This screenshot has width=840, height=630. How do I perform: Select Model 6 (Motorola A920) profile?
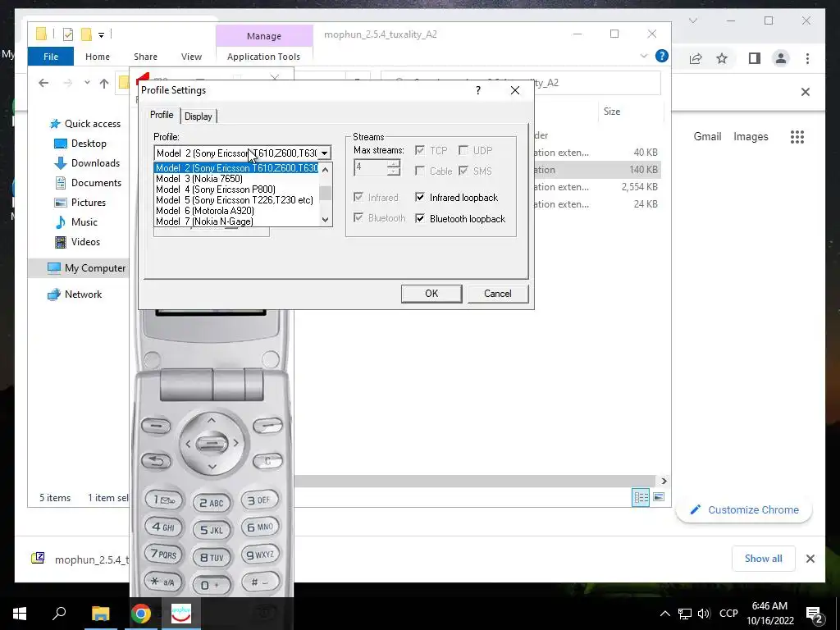click(x=236, y=211)
